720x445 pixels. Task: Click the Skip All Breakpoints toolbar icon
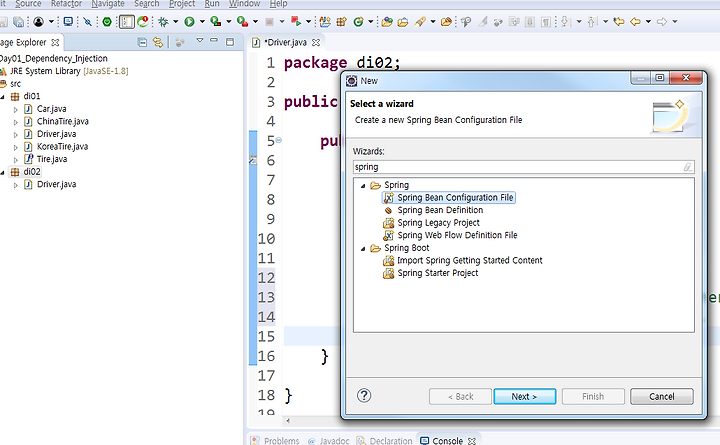click(87, 22)
